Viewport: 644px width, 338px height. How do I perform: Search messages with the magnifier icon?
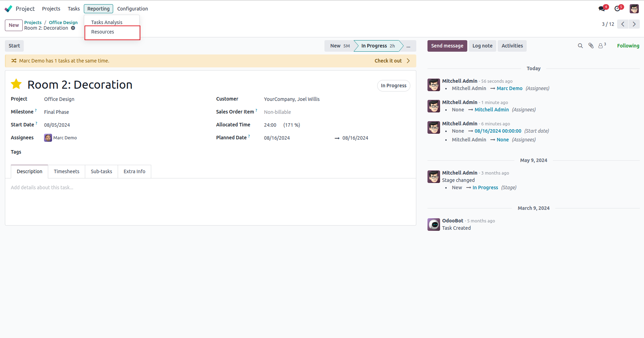click(580, 46)
